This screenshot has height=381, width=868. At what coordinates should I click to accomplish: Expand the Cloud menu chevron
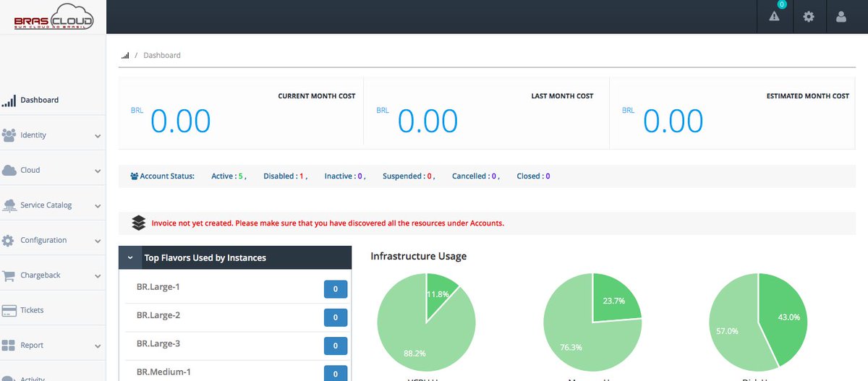(x=98, y=171)
